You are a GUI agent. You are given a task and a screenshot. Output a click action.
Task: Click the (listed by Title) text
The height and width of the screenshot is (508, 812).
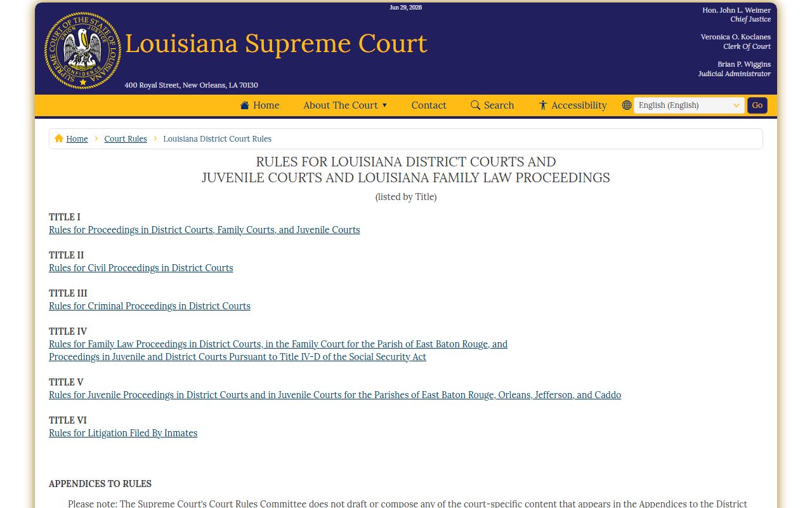pyautogui.click(x=406, y=197)
